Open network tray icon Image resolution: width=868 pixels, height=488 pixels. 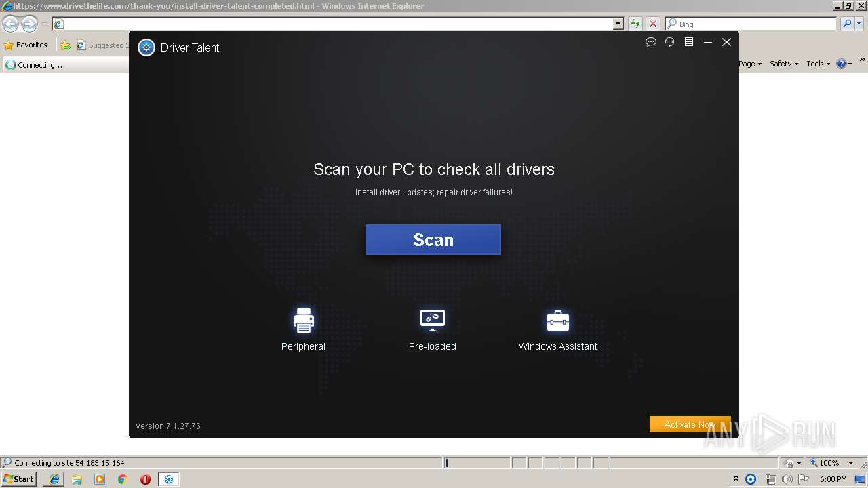pyautogui.click(x=770, y=479)
